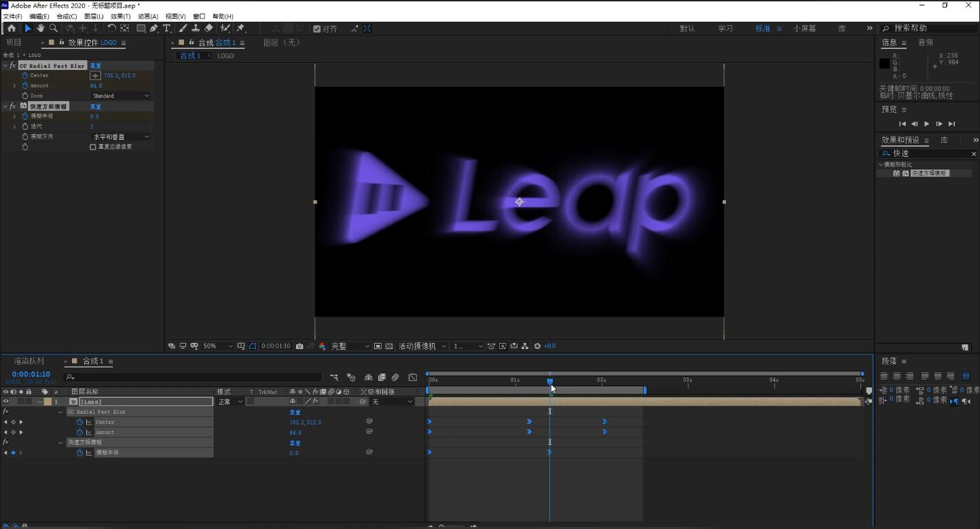Open the parent 无 dropdown for LOGO layer
The height and width of the screenshot is (529, 980).
393,402
